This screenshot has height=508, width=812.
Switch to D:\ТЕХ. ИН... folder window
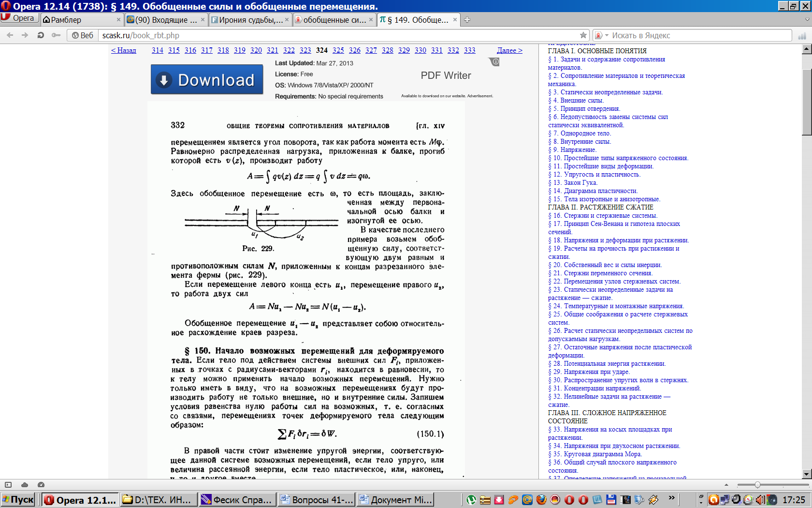point(159,500)
